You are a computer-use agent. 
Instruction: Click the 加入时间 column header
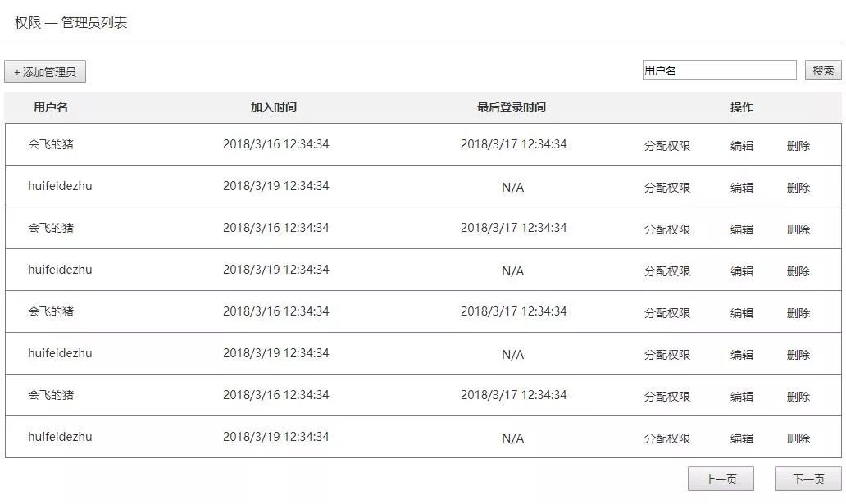(x=274, y=107)
